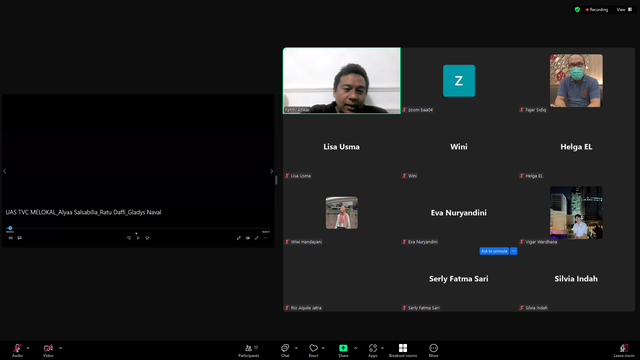Image resolution: width=640 pixels, height=360 pixels.
Task: Click the pencil edit icon in player
Action: [x=238, y=238]
